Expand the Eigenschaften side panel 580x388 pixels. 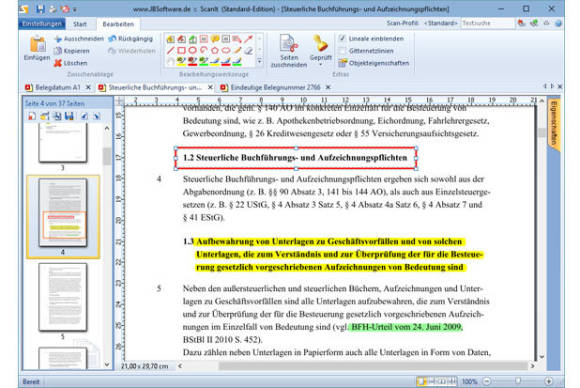(x=553, y=124)
